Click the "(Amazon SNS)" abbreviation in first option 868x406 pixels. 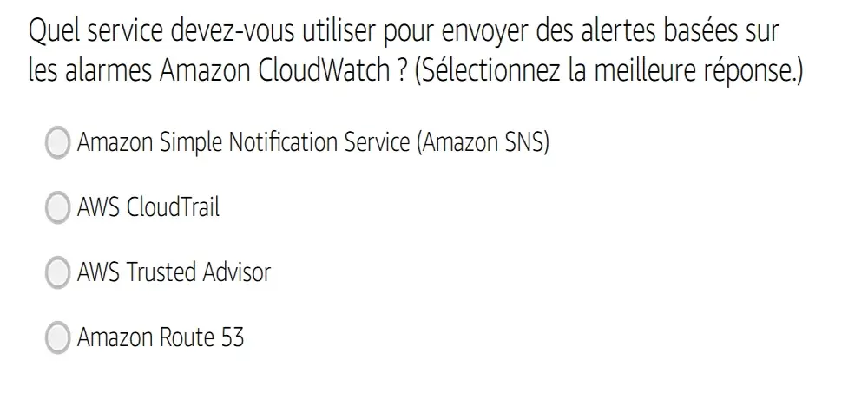pyautogui.click(x=483, y=142)
